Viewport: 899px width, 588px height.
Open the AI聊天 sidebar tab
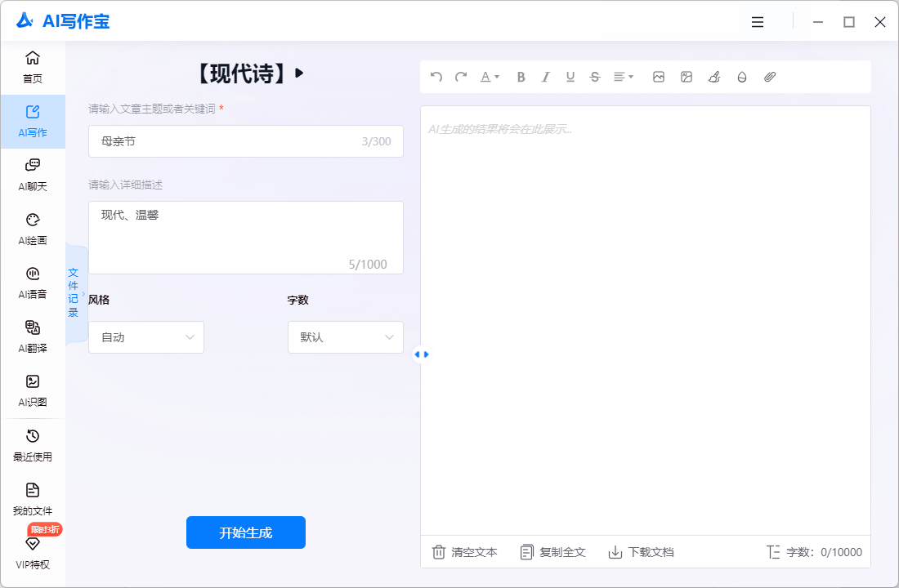(33, 175)
